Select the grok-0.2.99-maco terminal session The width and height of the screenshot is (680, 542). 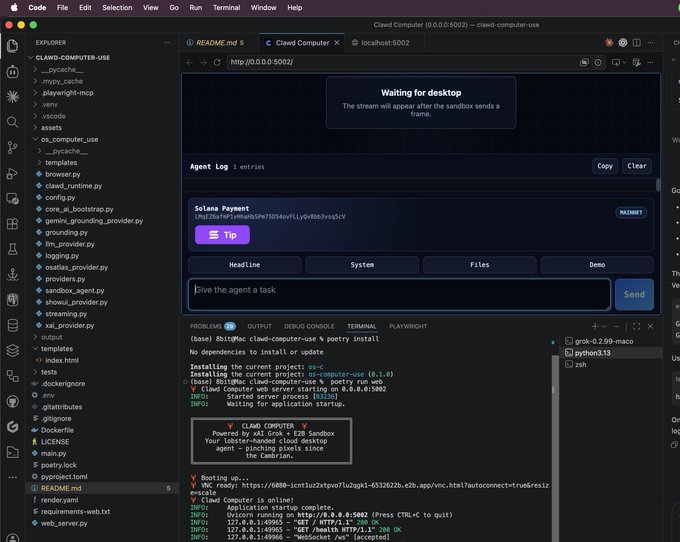604,341
